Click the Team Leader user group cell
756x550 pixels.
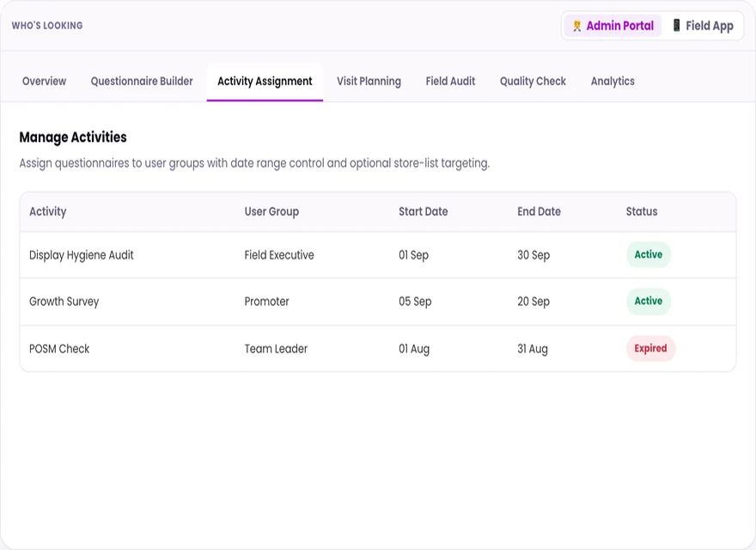(276, 348)
